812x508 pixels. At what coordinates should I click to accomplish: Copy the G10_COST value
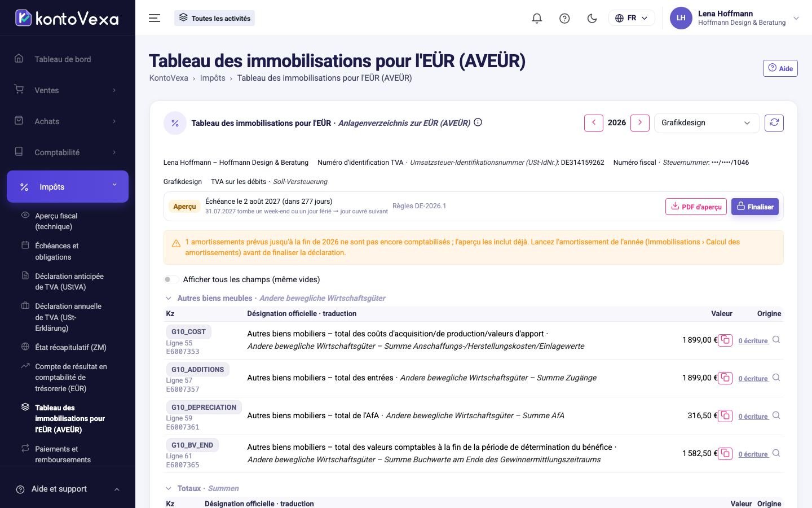(x=725, y=340)
